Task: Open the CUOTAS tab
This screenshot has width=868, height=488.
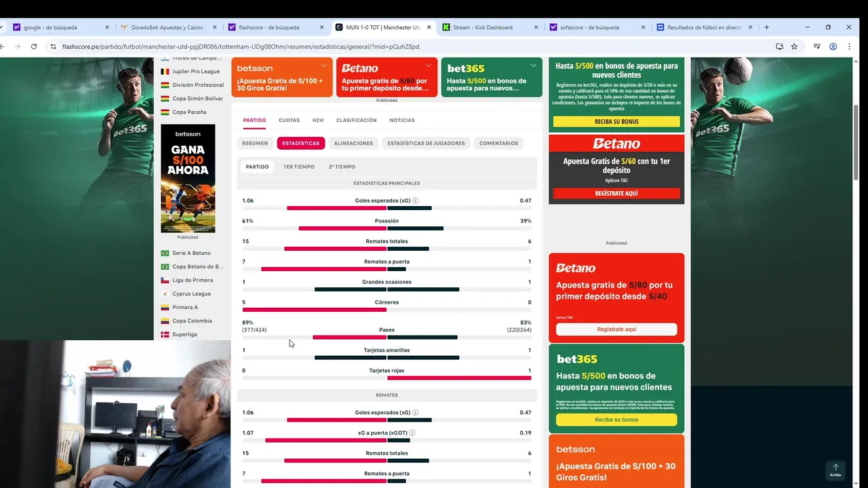Action: (289, 120)
